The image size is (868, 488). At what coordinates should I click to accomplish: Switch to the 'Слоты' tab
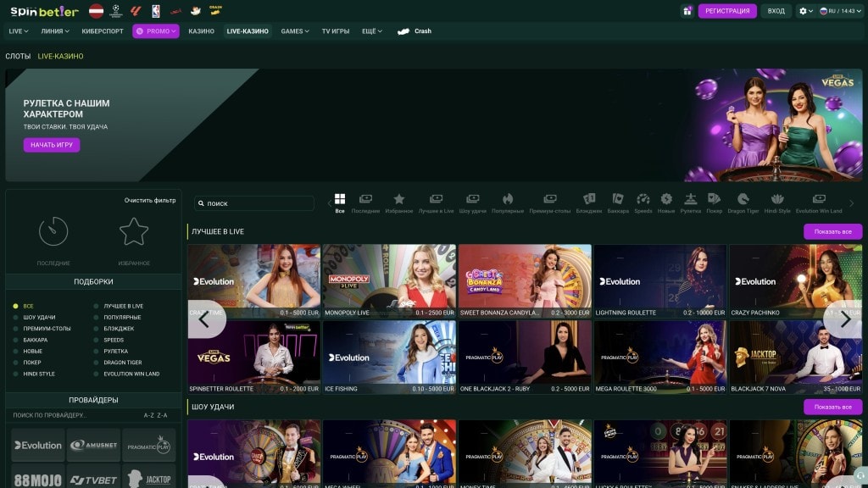click(18, 57)
